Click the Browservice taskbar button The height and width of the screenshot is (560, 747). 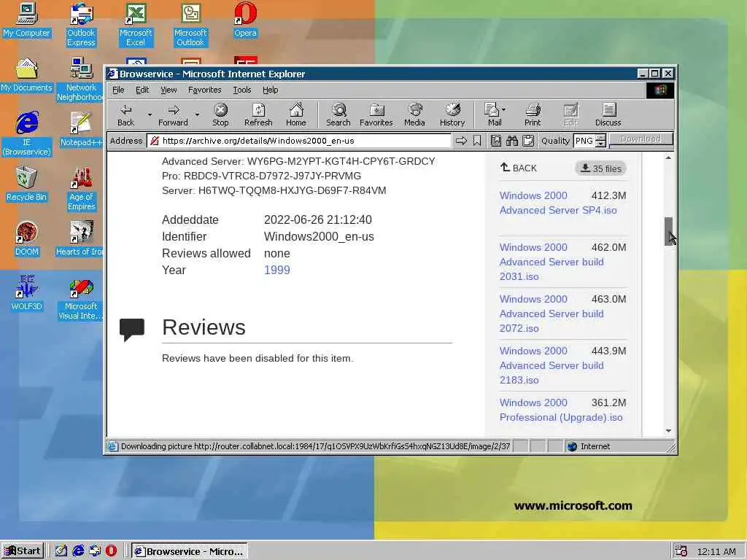coord(189,551)
